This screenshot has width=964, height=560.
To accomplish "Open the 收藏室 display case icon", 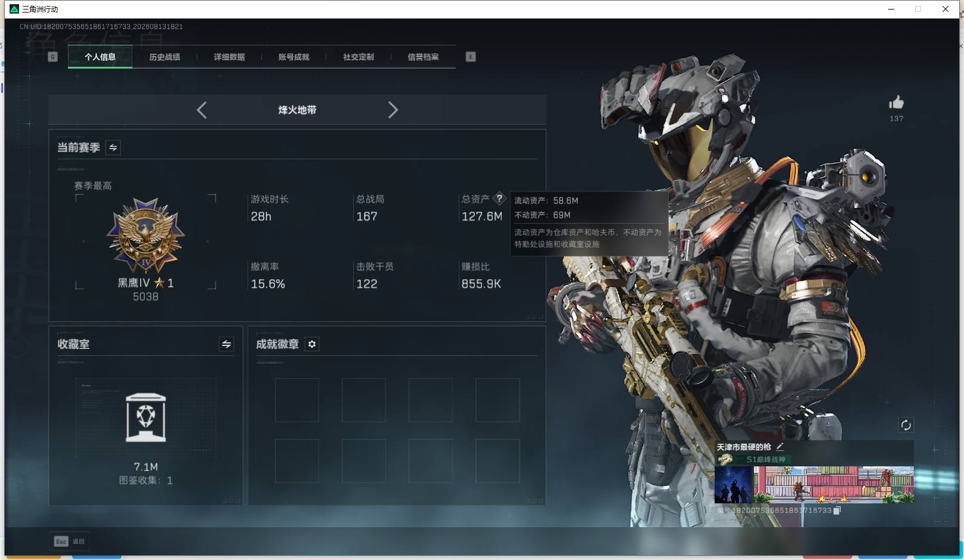I will 146,417.
